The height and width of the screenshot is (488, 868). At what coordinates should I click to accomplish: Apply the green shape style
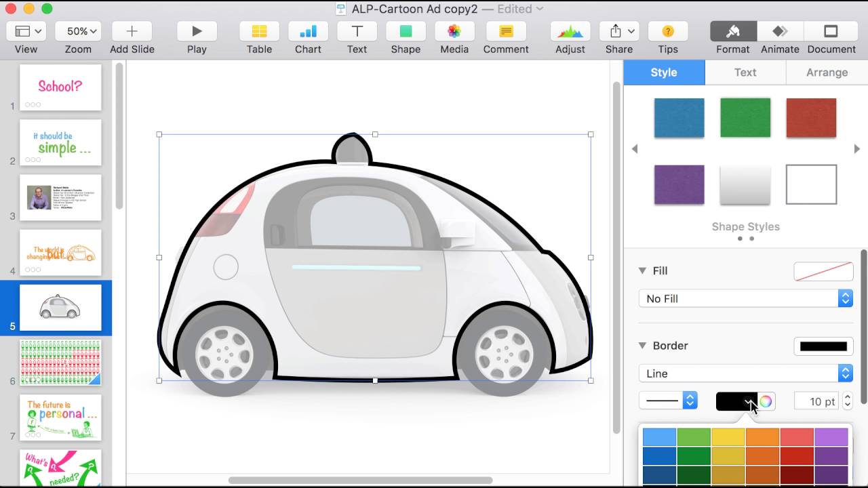point(745,118)
